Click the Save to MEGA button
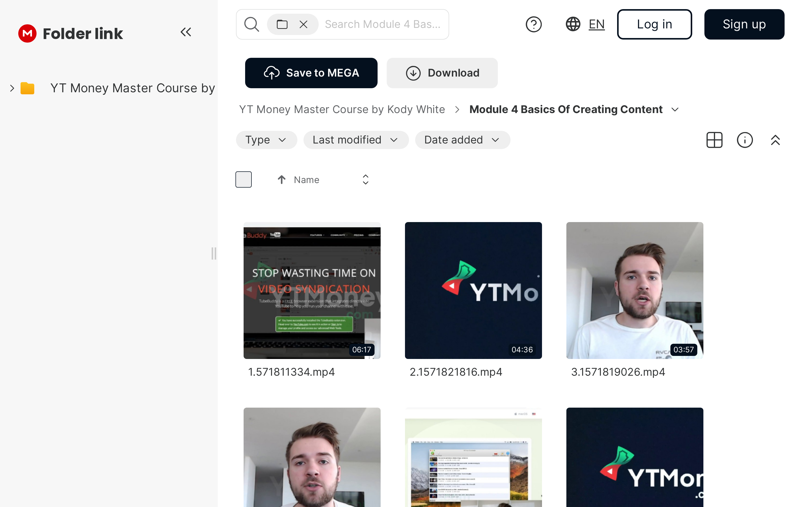Screen dimensions: 812x507 (311, 73)
